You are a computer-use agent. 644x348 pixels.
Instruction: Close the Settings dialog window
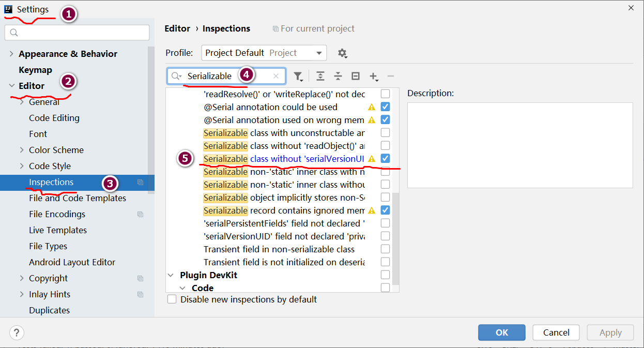coord(631,8)
